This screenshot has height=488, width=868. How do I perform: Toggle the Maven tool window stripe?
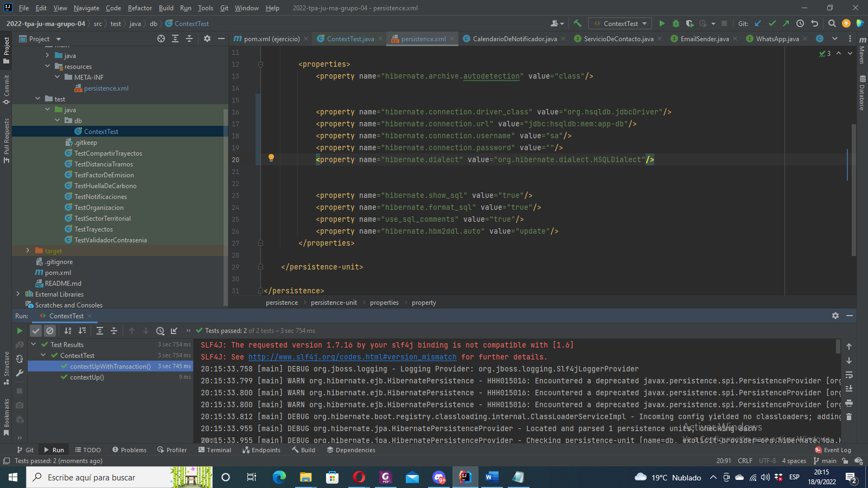coord(862,50)
